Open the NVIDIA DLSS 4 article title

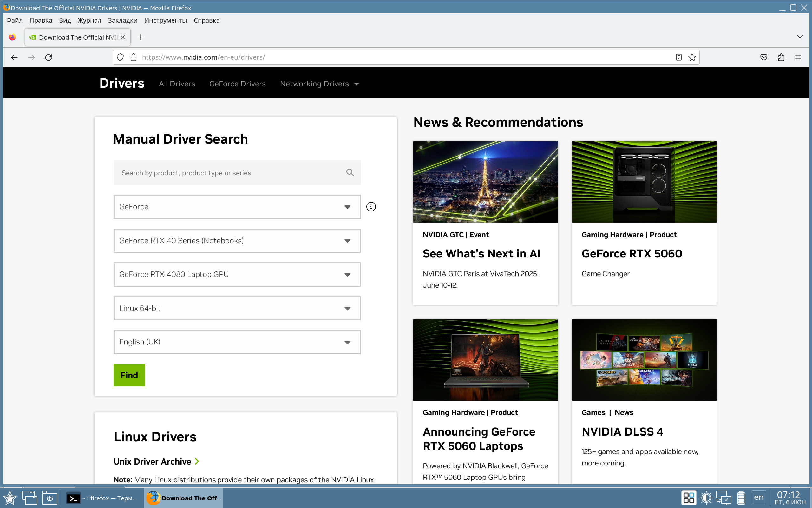(x=622, y=431)
